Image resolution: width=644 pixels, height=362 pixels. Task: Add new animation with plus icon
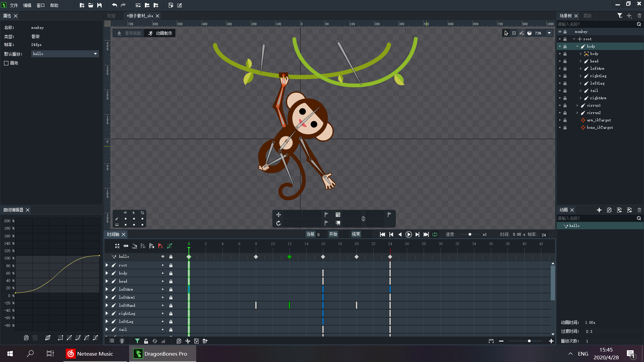point(599,210)
